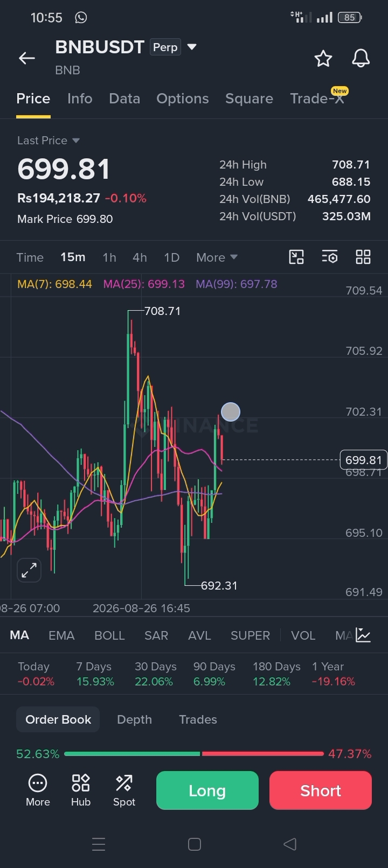Open the Hub icon
The width and height of the screenshot is (388, 868).
pyautogui.click(x=81, y=790)
